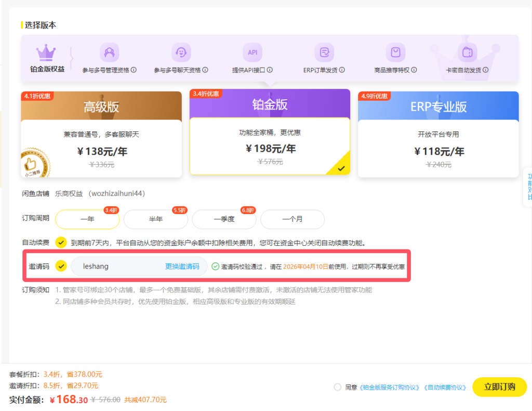Viewport: 532px width, 411px height.
Task: Select the 同意 agreement radio button
Action: click(337, 387)
